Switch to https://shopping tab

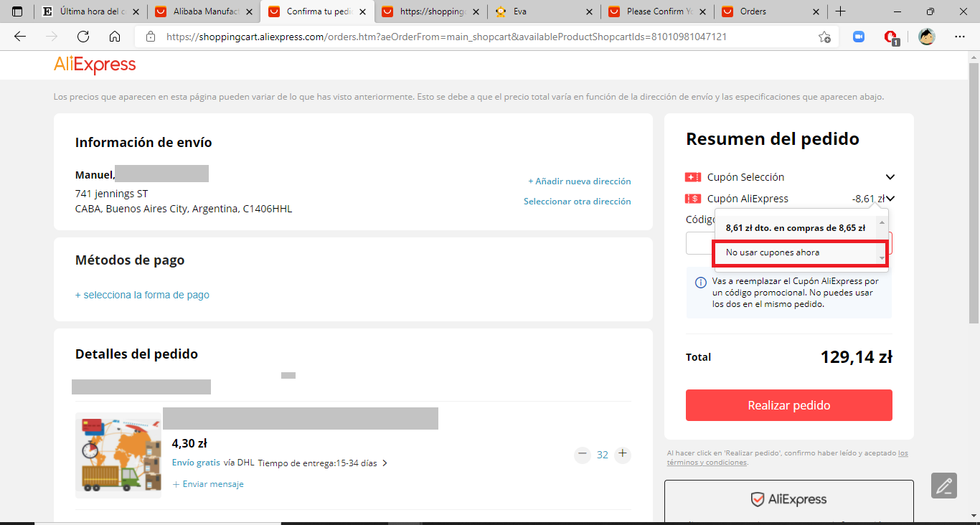click(430, 11)
